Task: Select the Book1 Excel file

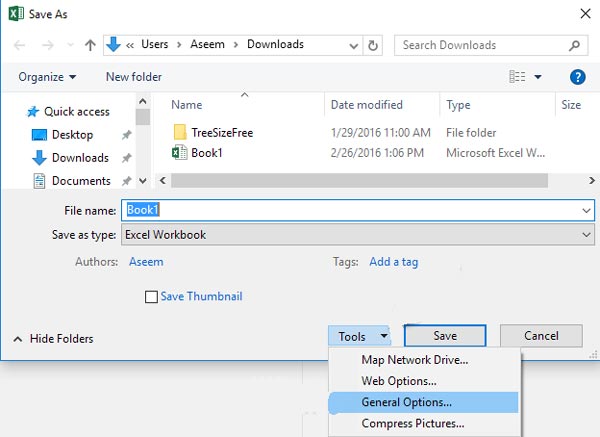Action: tap(207, 153)
